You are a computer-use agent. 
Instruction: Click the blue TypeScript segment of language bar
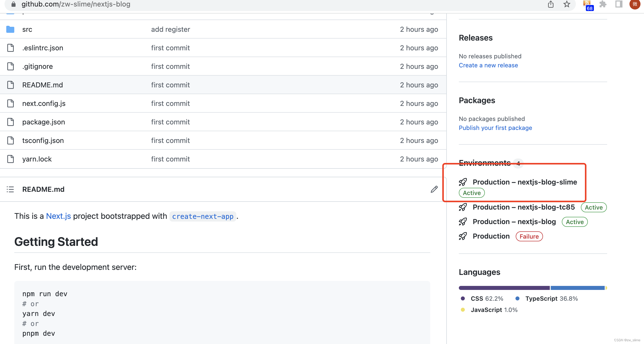tap(578, 288)
